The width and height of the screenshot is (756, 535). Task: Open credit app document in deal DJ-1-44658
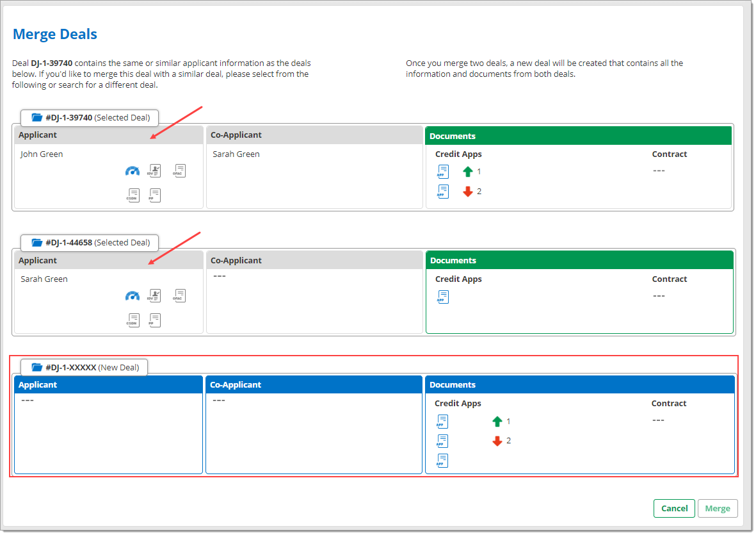coord(442,297)
